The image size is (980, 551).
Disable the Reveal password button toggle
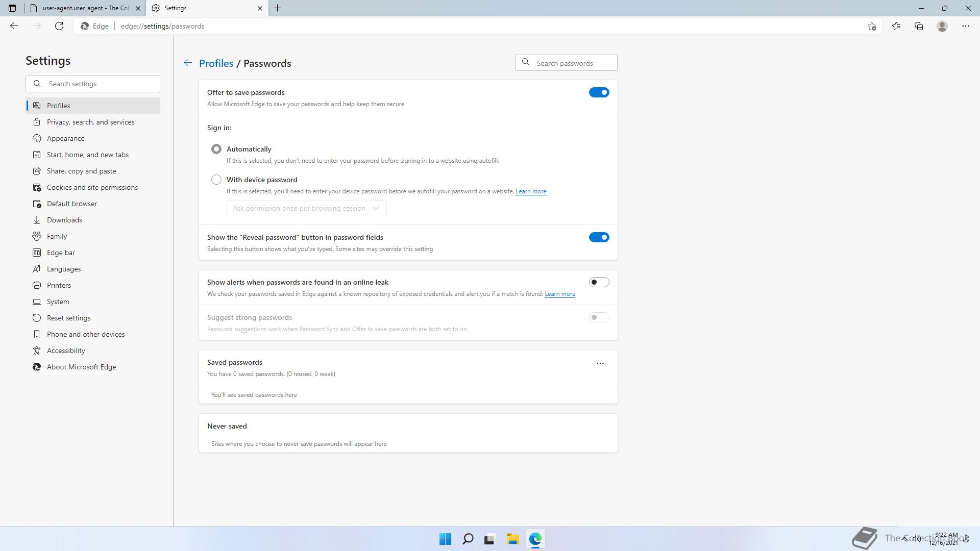click(x=599, y=237)
